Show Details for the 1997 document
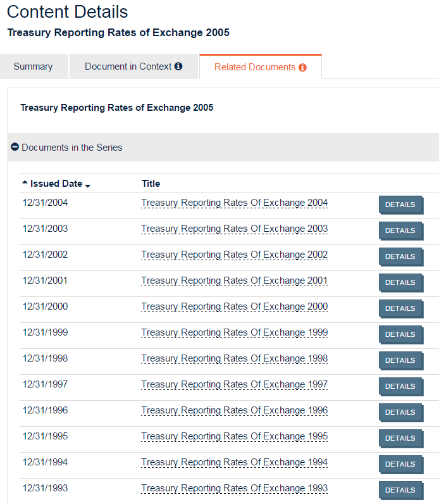The image size is (439, 504). pyautogui.click(x=400, y=386)
